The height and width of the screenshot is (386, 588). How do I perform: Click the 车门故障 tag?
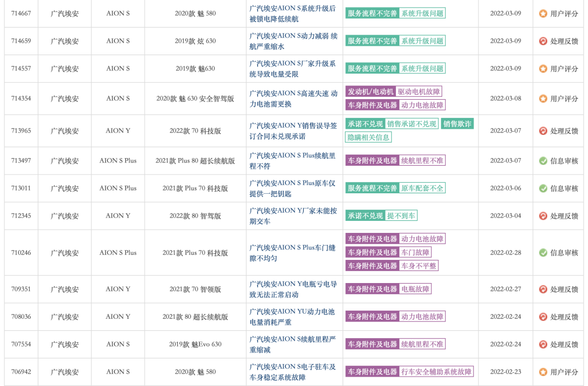415,252
